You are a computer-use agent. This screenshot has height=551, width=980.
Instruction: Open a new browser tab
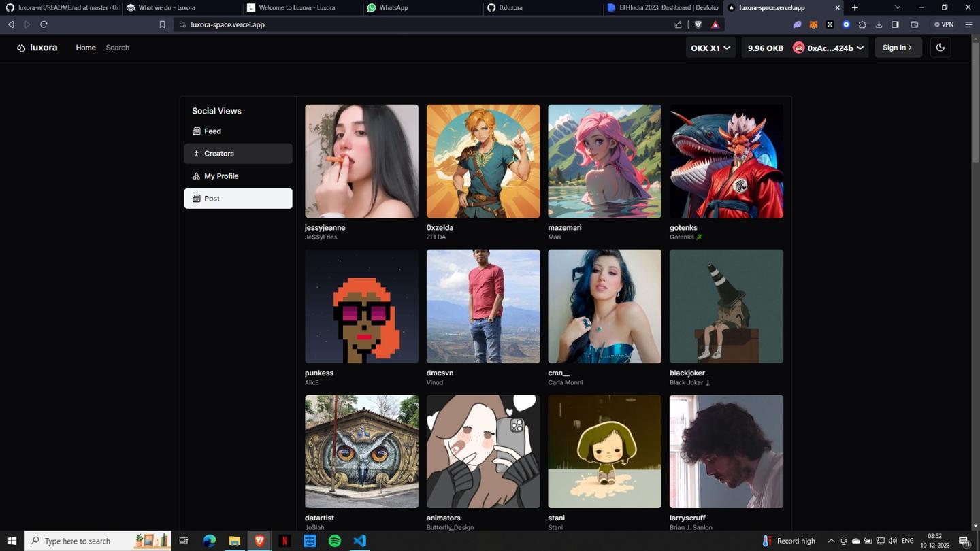[855, 7]
